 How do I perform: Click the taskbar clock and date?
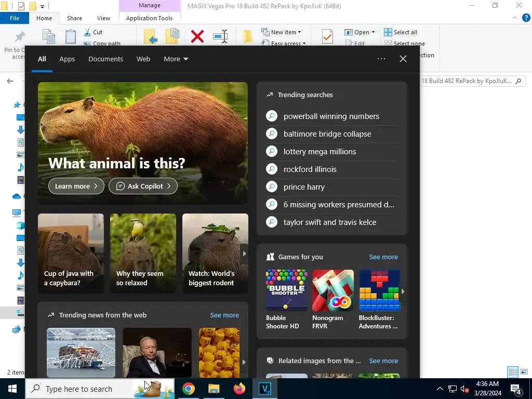[487, 389]
